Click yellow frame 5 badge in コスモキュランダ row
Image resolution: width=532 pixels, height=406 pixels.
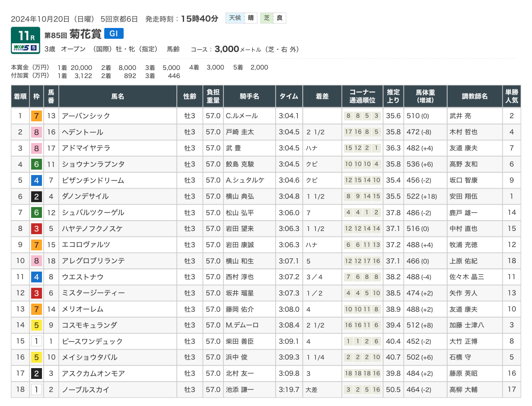[x=37, y=325]
